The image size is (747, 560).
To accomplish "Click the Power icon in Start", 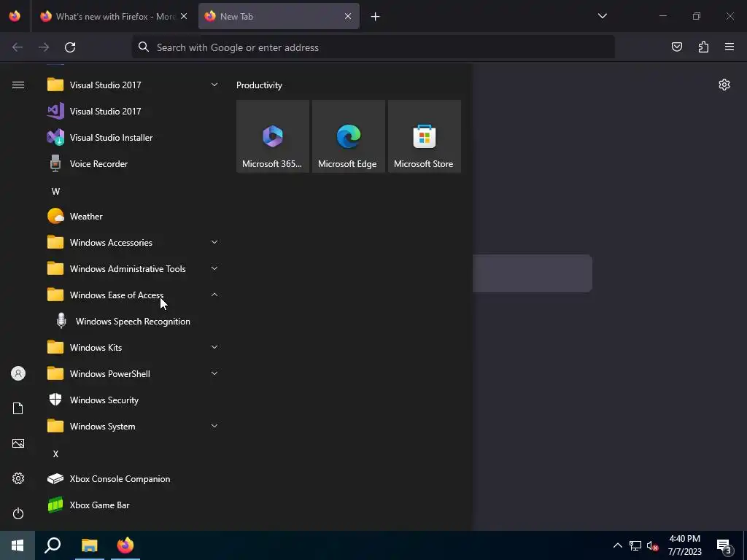I will tap(18, 513).
